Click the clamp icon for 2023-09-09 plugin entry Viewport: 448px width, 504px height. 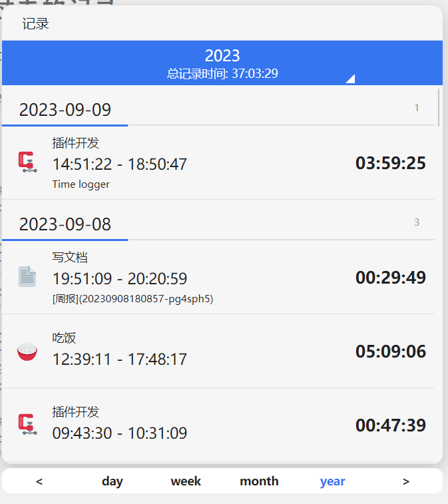(27, 162)
